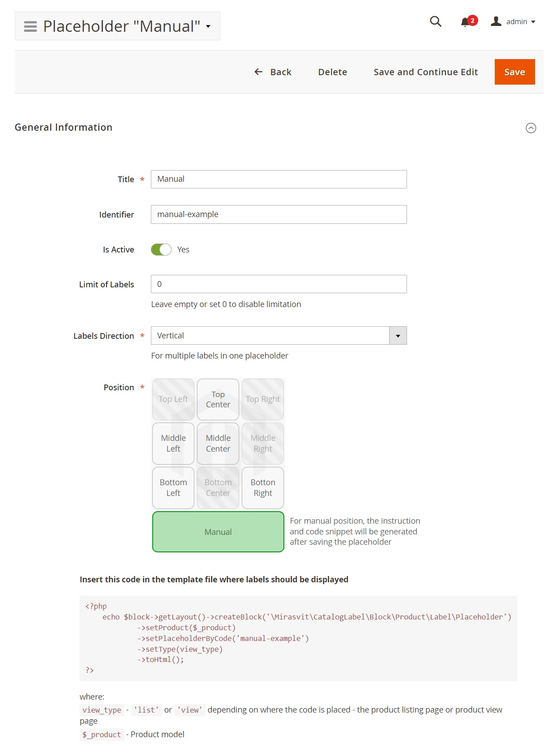Click into the Title input field
Viewport: 557px width, 756px height.
278,179
